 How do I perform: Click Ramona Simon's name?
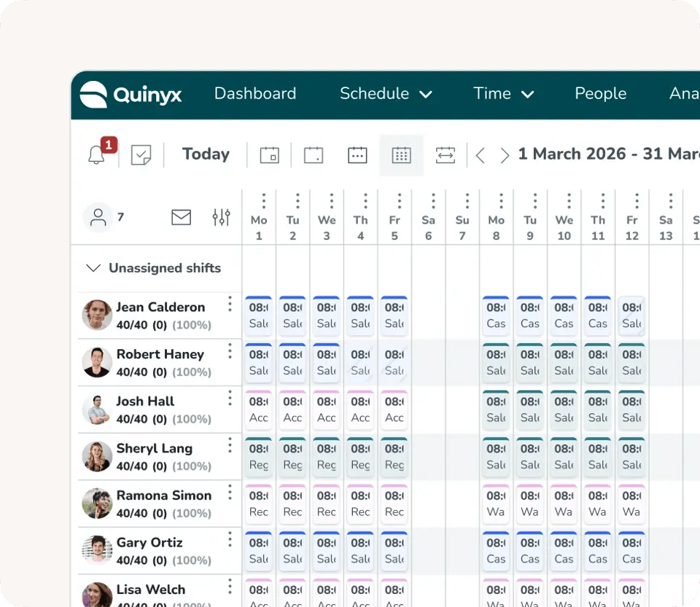(164, 496)
